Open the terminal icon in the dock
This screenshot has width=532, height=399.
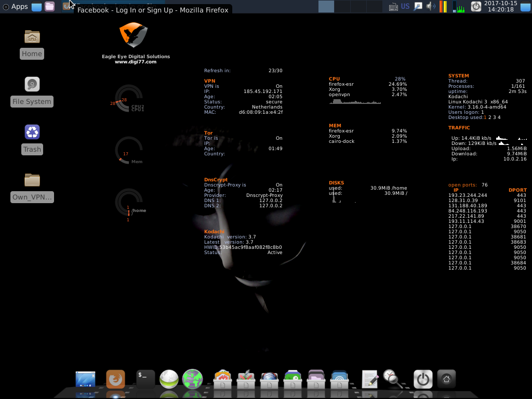coord(145,379)
